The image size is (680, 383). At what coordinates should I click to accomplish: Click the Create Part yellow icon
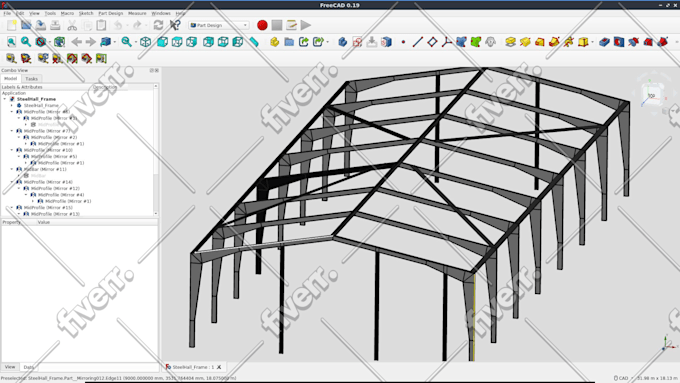274,42
